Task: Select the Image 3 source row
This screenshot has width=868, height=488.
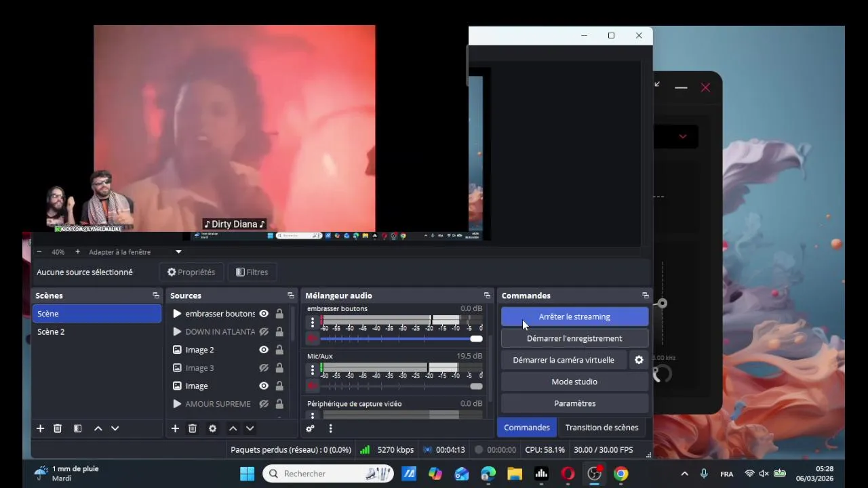Action: point(228,368)
